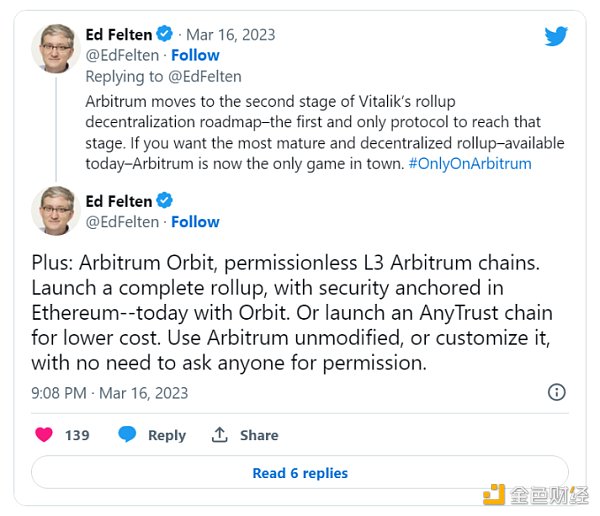This screenshot has height=516, width=600.
Task: Click the verified badge on the top tweet
Action: point(164,33)
